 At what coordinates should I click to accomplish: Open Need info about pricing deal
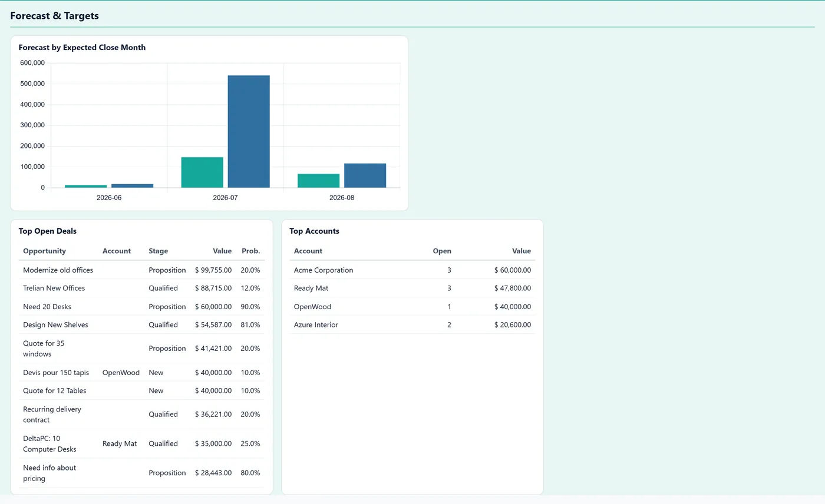point(49,473)
